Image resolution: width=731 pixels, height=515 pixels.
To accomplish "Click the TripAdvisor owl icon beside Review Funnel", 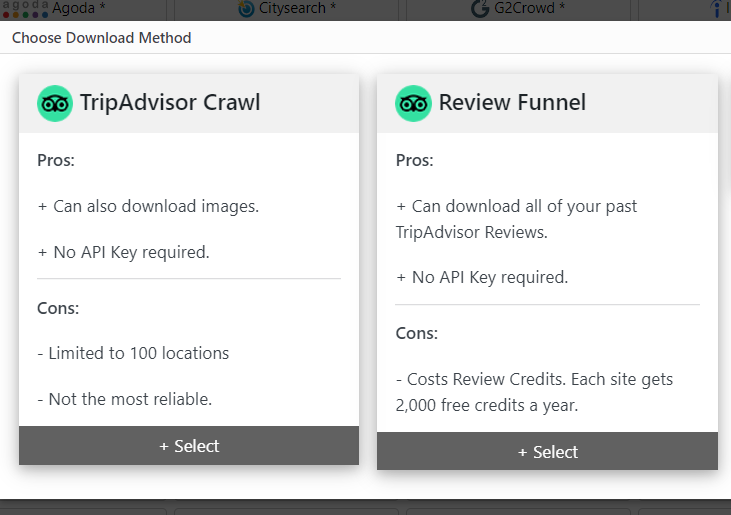I will [413, 103].
